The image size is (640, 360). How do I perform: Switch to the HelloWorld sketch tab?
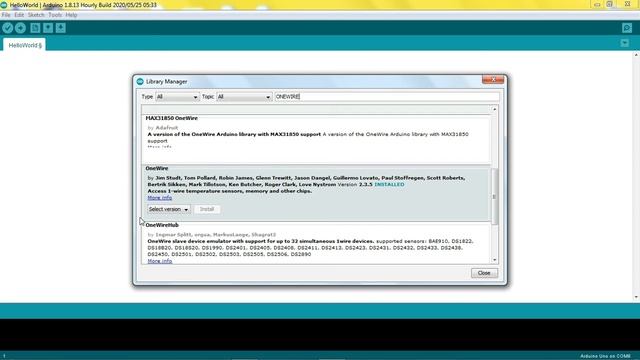click(25, 45)
